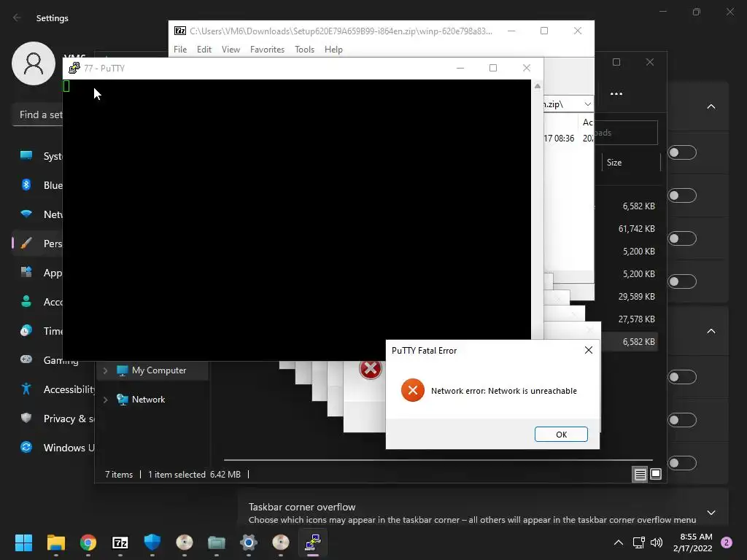Open the System category icon in Settings

point(26,156)
